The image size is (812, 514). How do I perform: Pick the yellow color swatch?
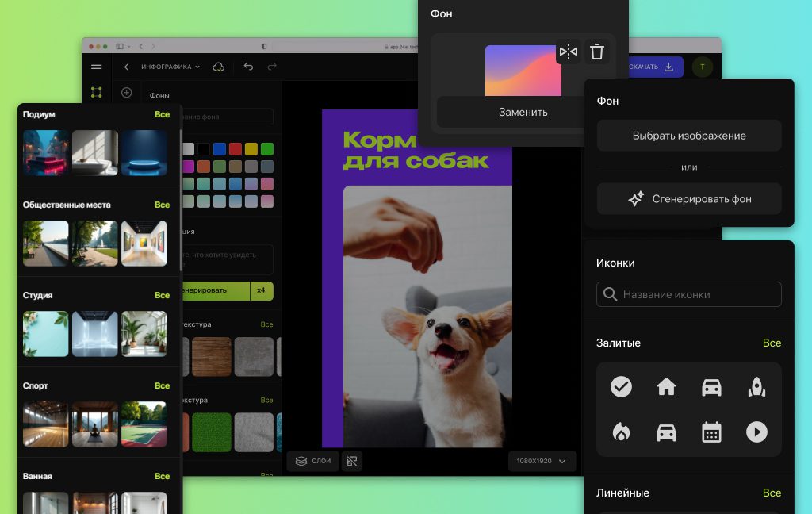coord(251,149)
